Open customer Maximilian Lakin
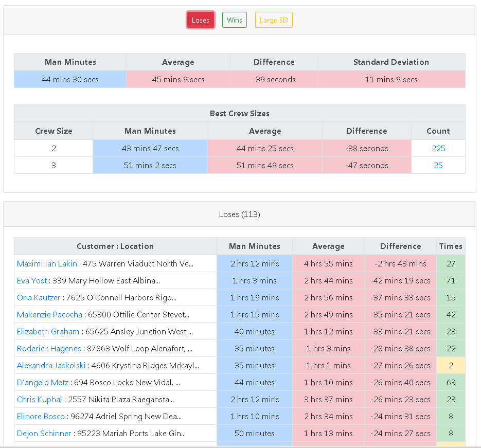Viewport: 481px width, 448px height. pyautogui.click(x=47, y=263)
